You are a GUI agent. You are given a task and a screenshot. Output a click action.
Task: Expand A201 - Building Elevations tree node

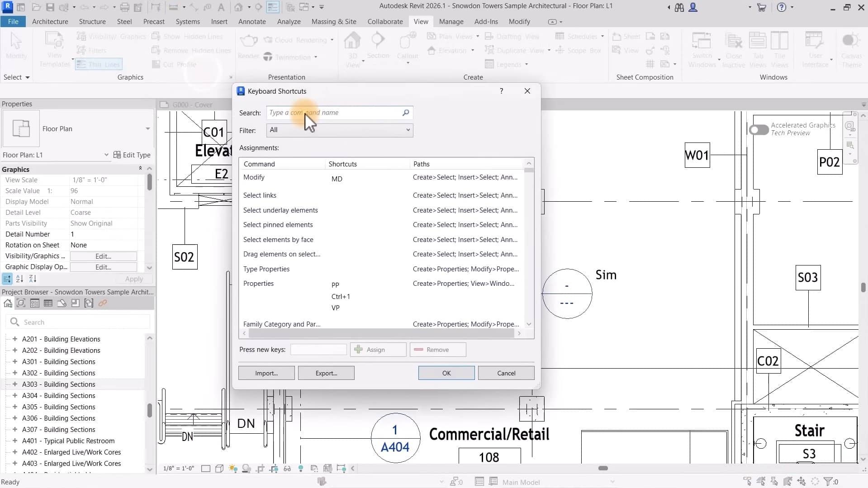click(15, 339)
